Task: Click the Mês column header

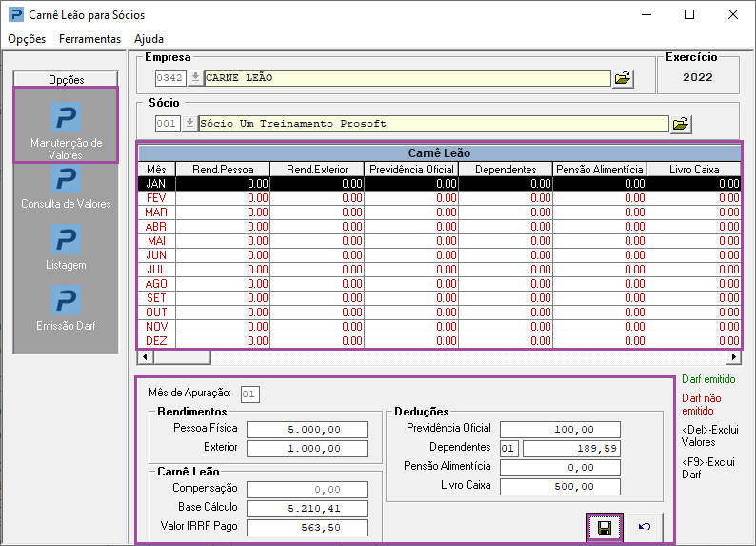Action: pos(157,170)
